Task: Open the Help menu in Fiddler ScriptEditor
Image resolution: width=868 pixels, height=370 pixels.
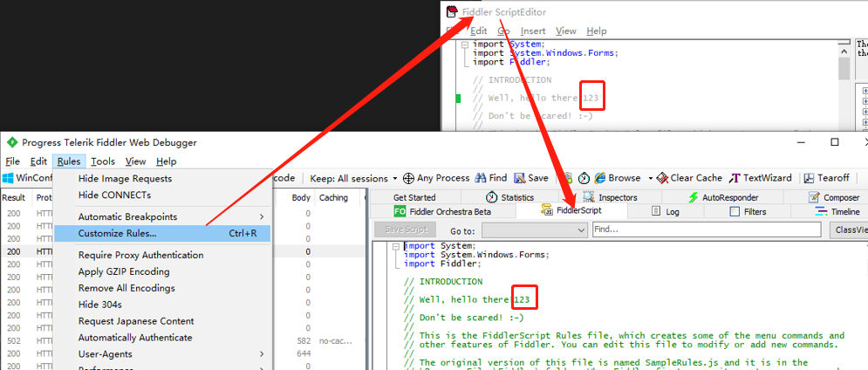Action: pyautogui.click(x=597, y=31)
